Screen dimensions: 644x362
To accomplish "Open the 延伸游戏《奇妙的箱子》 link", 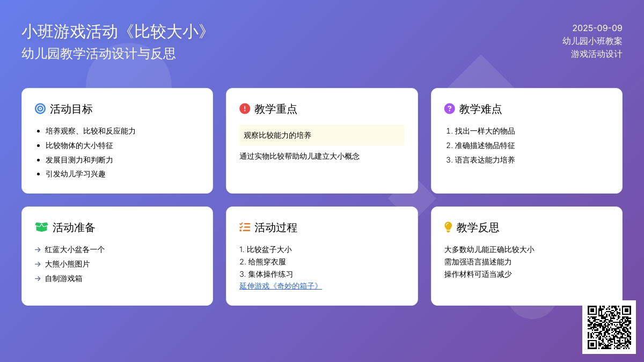I will click(281, 286).
